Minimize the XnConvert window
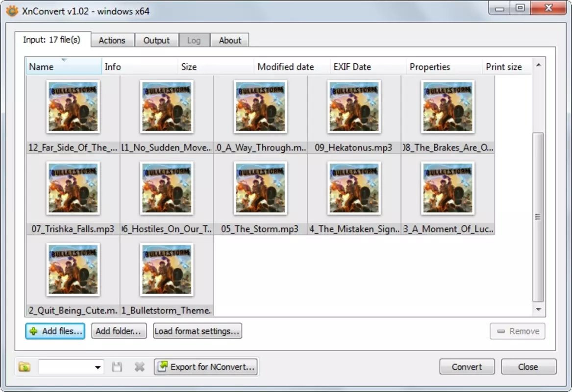 [x=500, y=8]
